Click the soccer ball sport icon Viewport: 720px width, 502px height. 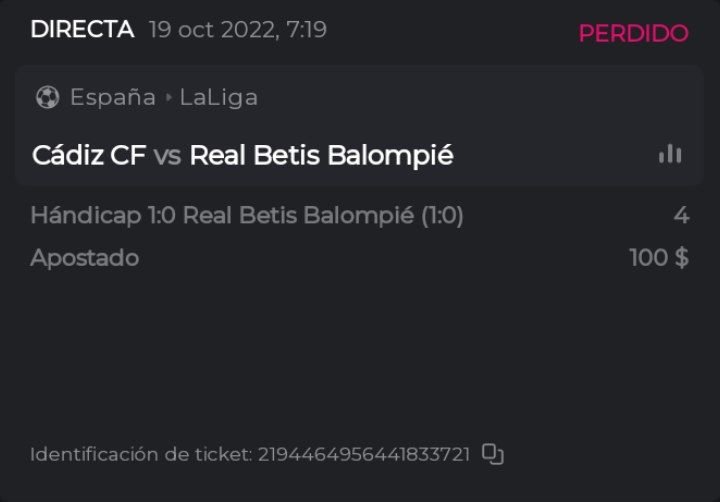pyautogui.click(x=47, y=97)
